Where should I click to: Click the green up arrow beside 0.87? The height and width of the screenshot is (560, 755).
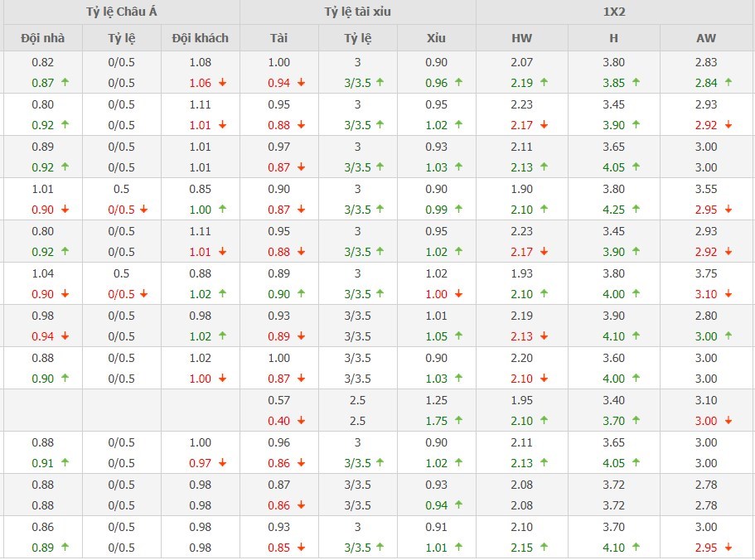(64, 83)
